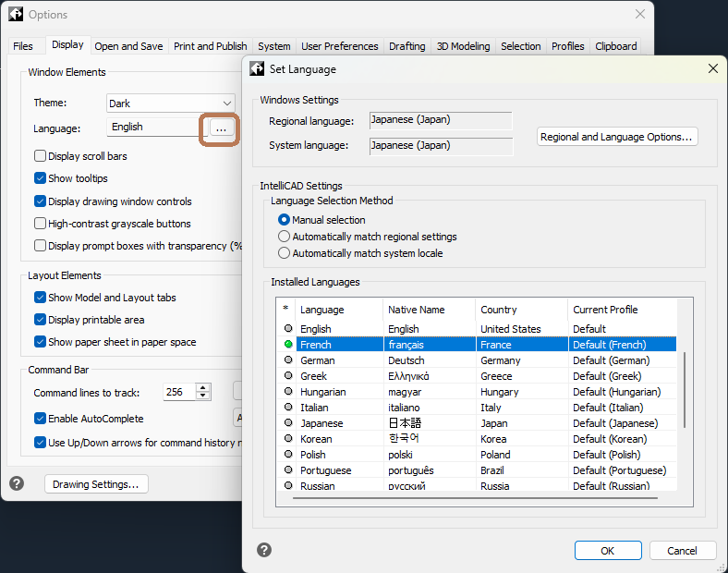Open the System tab
Image resolution: width=728 pixels, height=573 pixels.
pos(274,46)
